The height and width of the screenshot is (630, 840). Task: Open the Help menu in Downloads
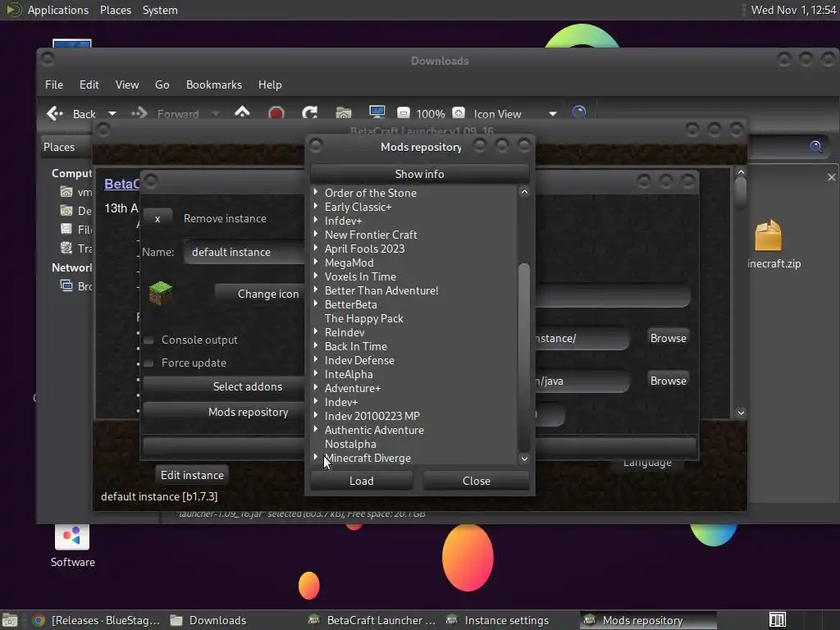(x=270, y=84)
